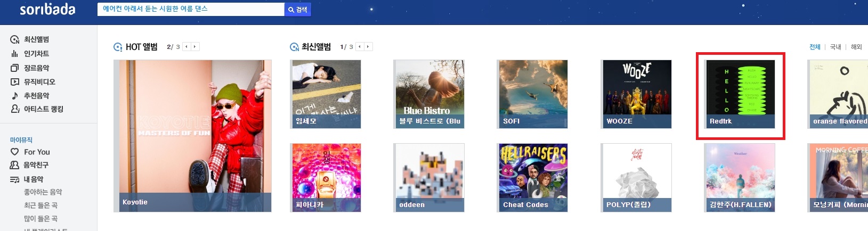868x231 pixels.
Task: Open 많이 들은 곡 under 내 음악
Action: (x=41, y=219)
